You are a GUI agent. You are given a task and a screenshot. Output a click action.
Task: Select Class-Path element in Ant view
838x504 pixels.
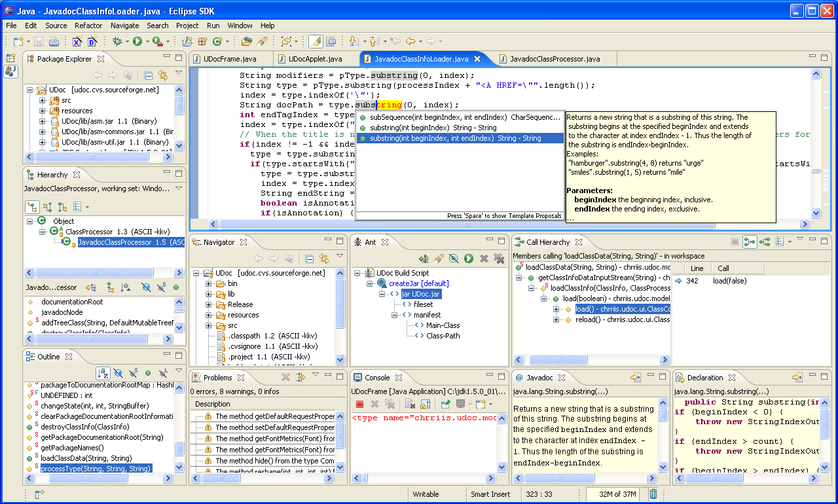443,336
